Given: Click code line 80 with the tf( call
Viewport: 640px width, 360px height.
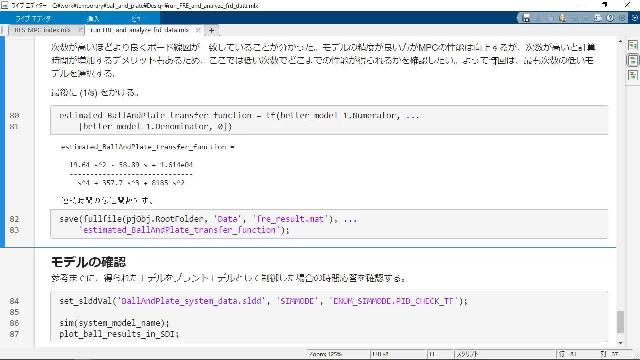Looking at the screenshot, I should 239,116.
